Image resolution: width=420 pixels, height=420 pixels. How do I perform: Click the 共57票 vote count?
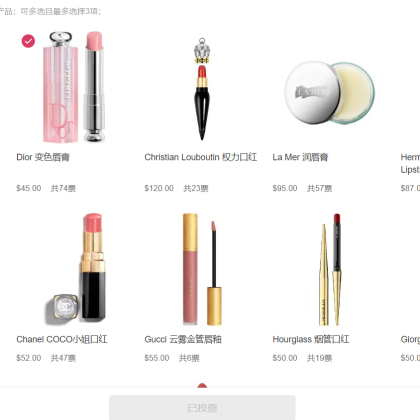tap(319, 188)
